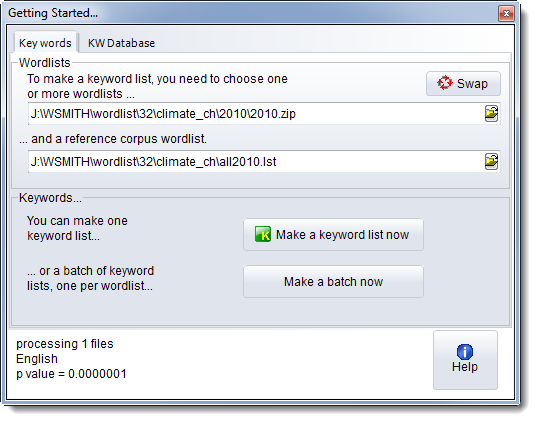Click the blue info icon above Help
Image resolution: width=536 pixels, height=421 pixels.
click(x=465, y=352)
